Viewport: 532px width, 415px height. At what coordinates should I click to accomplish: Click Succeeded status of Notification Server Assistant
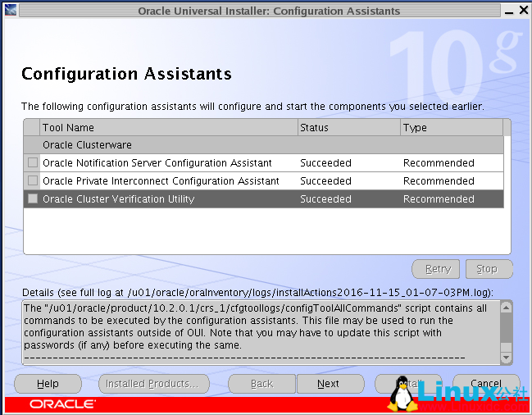pos(325,163)
